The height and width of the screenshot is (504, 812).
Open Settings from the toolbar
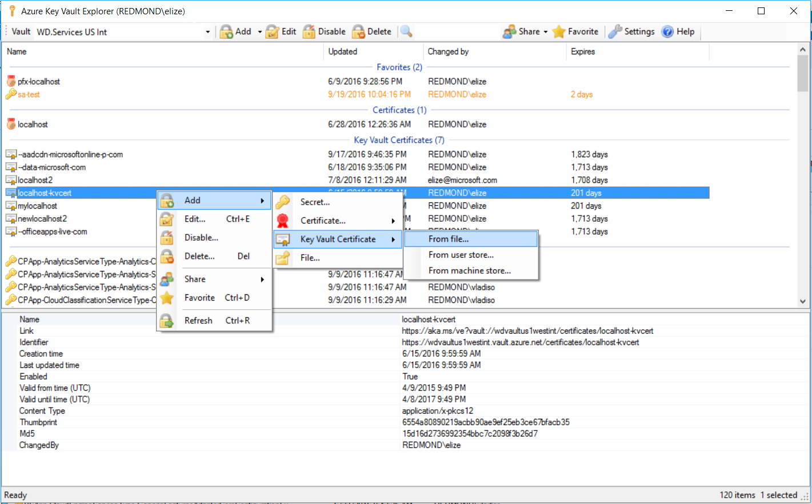[x=631, y=32]
